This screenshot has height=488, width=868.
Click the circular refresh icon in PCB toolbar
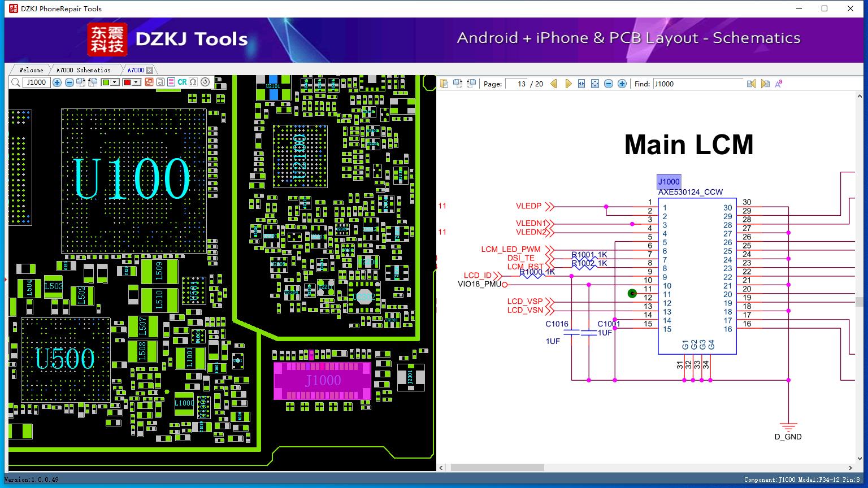[x=205, y=82]
